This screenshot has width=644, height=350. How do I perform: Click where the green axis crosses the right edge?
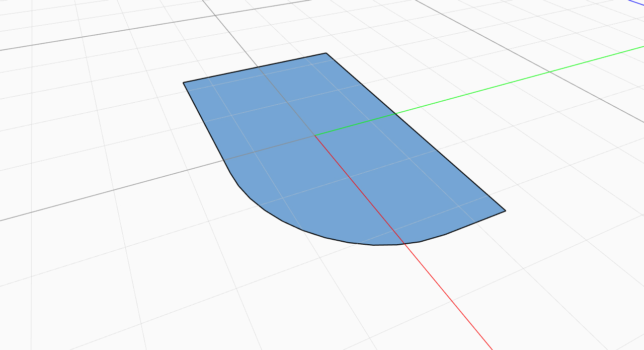pos(396,114)
